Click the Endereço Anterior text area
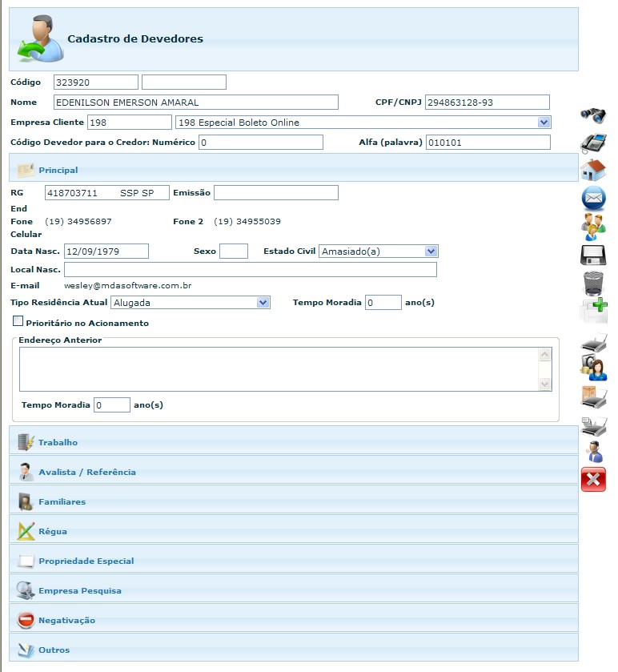Viewport: 618px width, 672px height. [279, 369]
